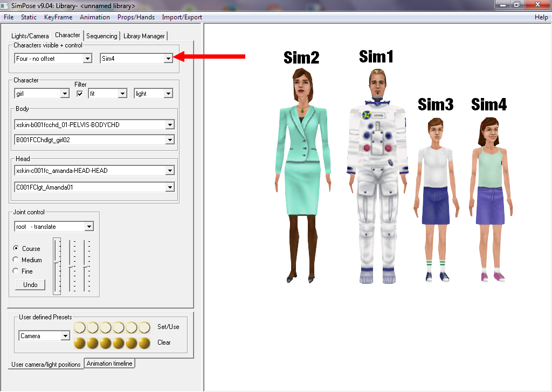Click the first cream Set/Use preset button

point(80,327)
